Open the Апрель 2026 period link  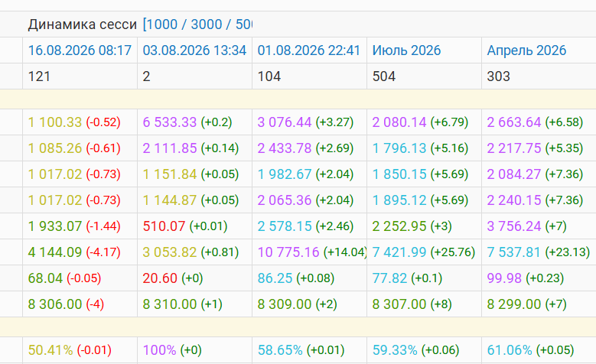(526, 50)
